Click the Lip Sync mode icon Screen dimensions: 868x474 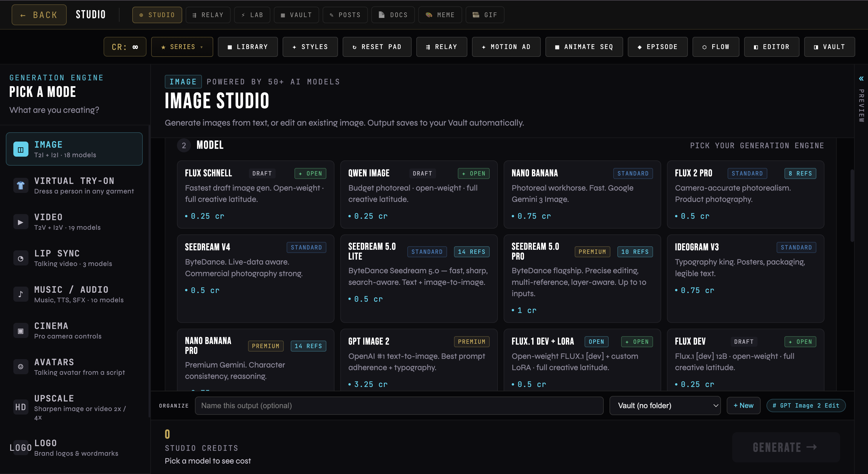coord(21,258)
